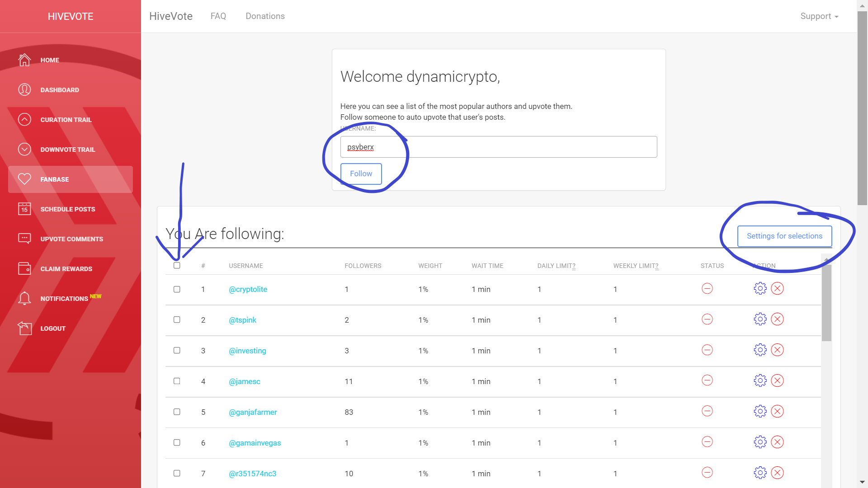Image resolution: width=868 pixels, height=488 pixels.
Task: Click the status minus icon for @cryptolite
Action: [x=707, y=288]
